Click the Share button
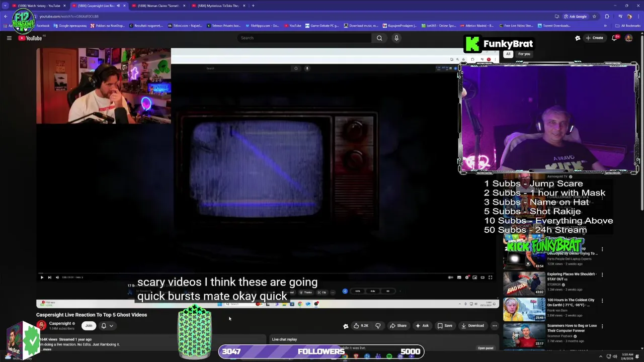 pos(398,326)
